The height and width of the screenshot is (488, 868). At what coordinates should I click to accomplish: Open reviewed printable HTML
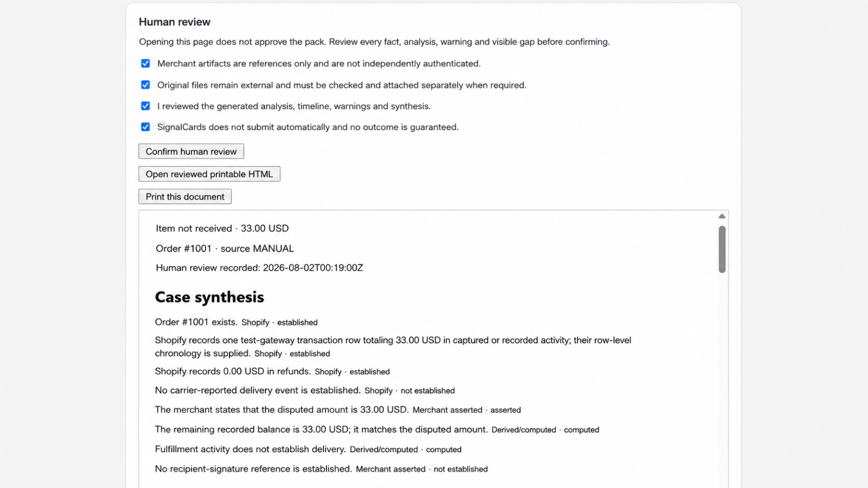coord(209,174)
